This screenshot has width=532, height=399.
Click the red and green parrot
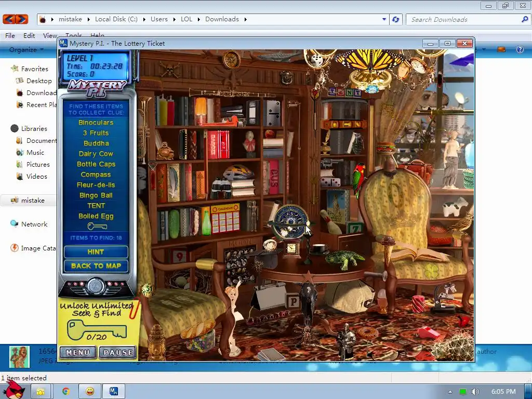358,179
